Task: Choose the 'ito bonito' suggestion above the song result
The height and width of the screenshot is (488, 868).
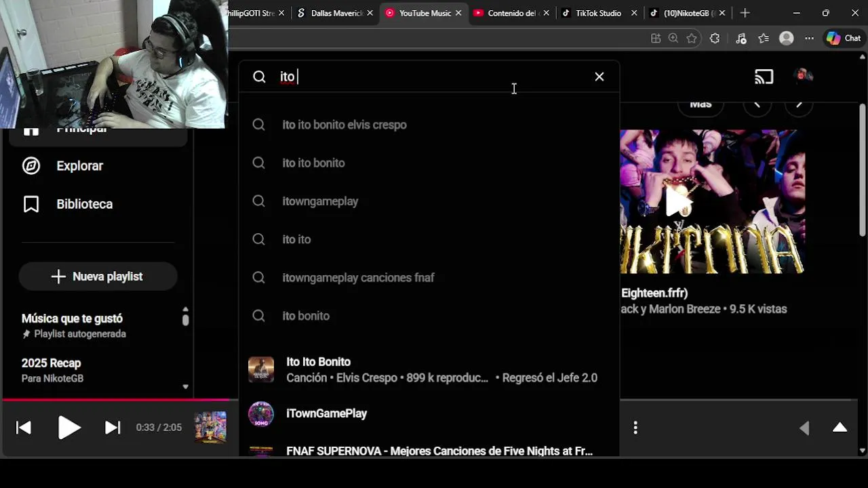Action: pyautogui.click(x=429, y=316)
